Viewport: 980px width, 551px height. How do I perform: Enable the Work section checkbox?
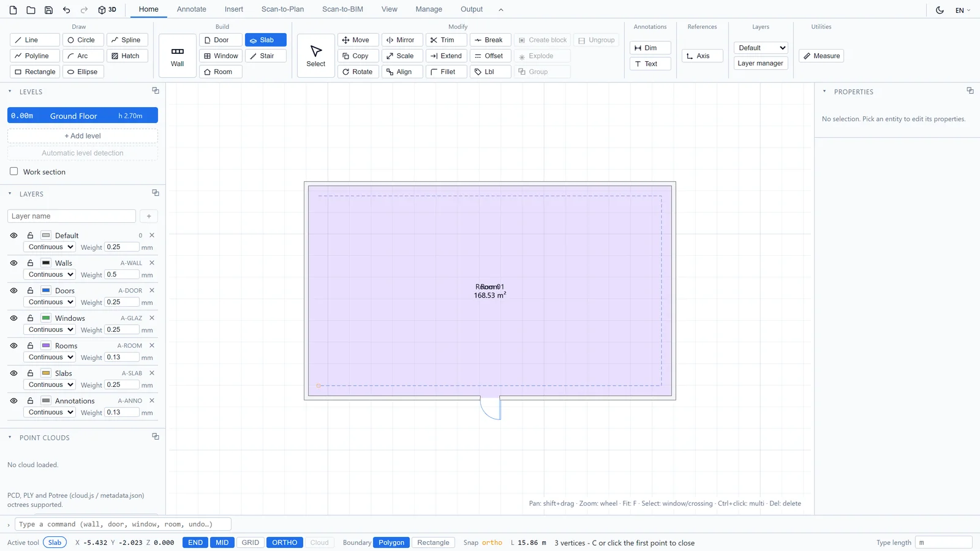(13, 171)
